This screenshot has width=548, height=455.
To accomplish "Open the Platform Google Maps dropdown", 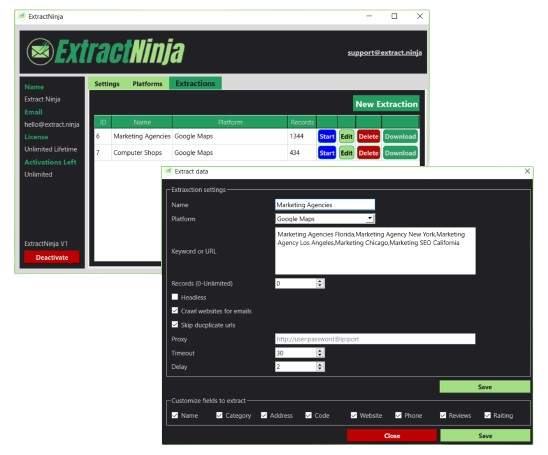I will coord(370,219).
